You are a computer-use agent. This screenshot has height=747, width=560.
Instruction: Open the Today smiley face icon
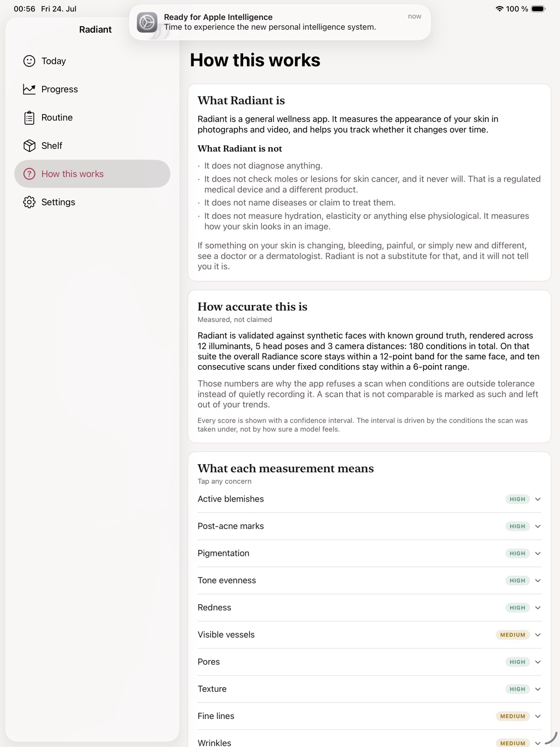coord(29,61)
